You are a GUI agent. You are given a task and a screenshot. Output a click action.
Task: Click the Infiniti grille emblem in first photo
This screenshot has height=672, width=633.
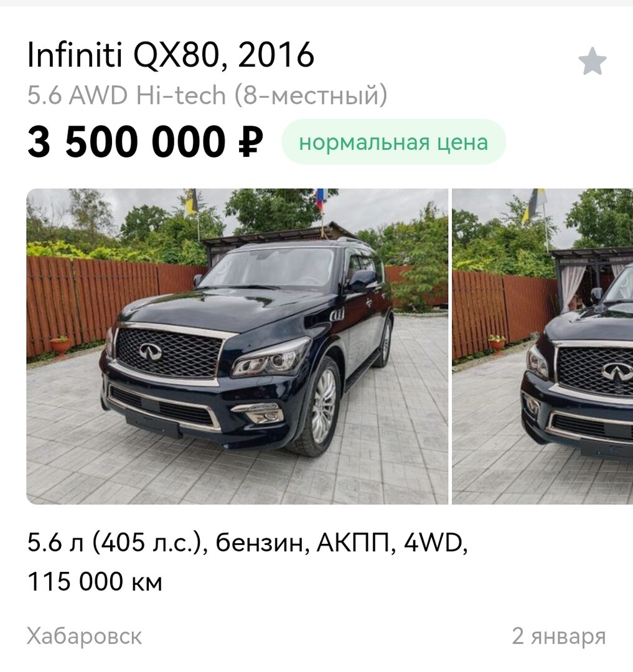coord(151,351)
